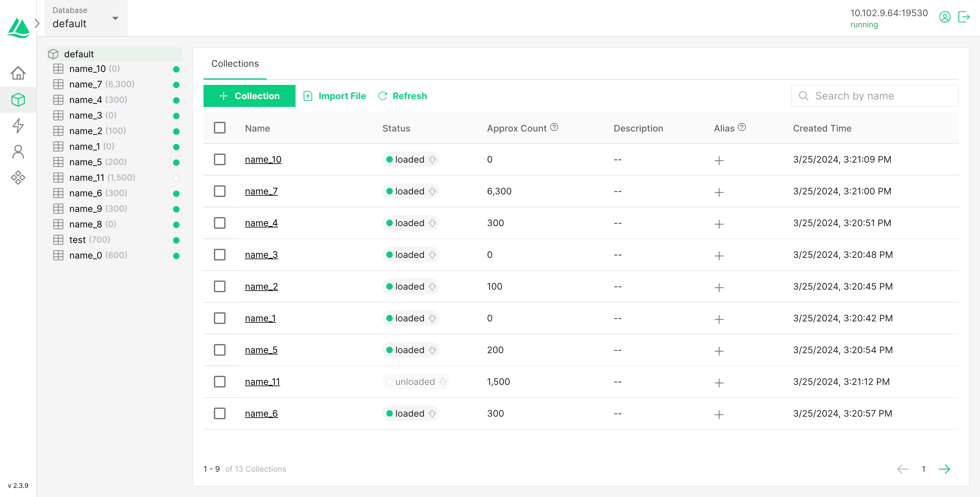Switch to the Collections tab
980x497 pixels.
(x=235, y=64)
